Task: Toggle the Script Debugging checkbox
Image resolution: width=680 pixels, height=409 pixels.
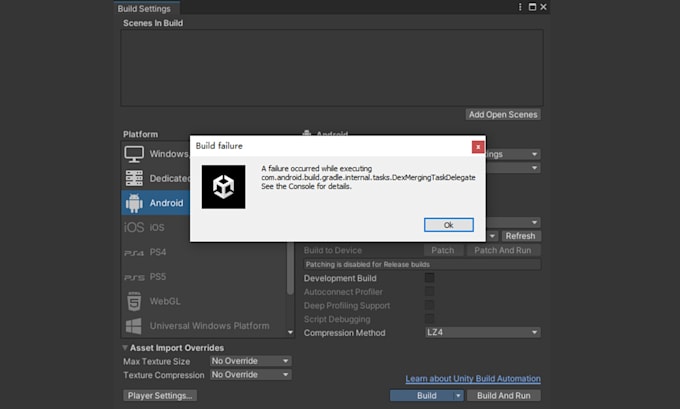Action: click(429, 319)
